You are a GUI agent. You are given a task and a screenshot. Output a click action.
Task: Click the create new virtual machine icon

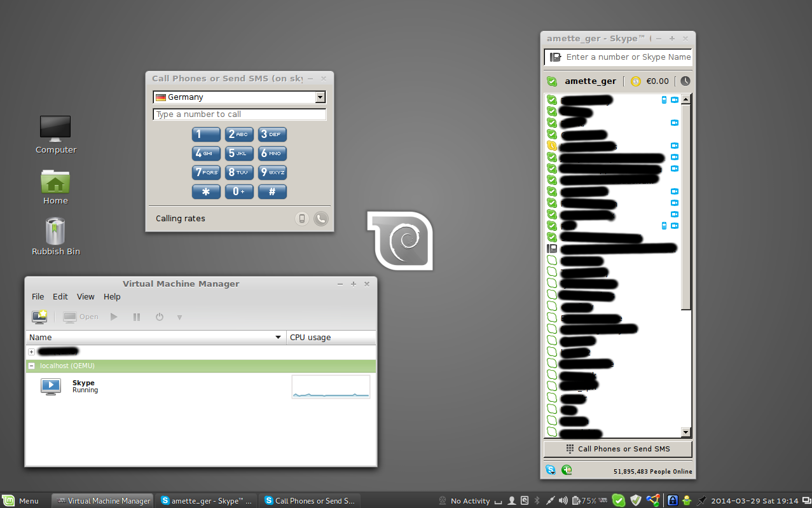click(x=39, y=317)
